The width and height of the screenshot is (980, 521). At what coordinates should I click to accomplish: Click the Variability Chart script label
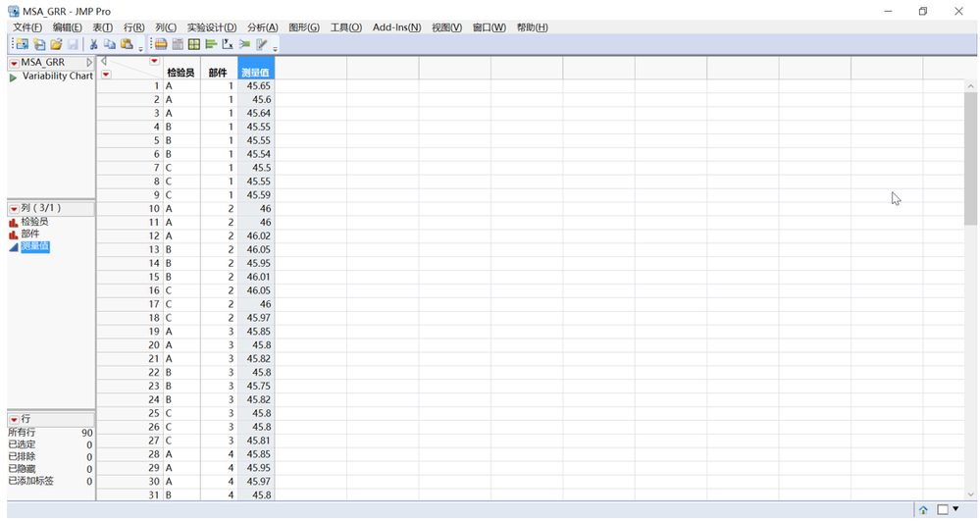coord(58,77)
